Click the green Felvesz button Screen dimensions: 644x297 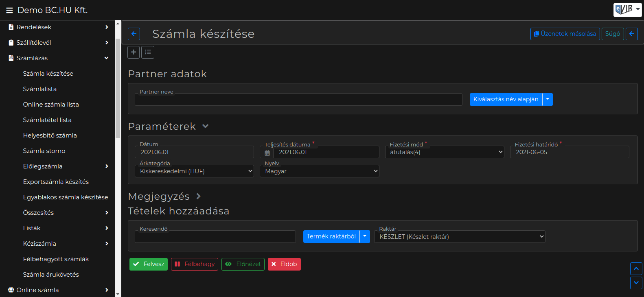[x=149, y=264]
